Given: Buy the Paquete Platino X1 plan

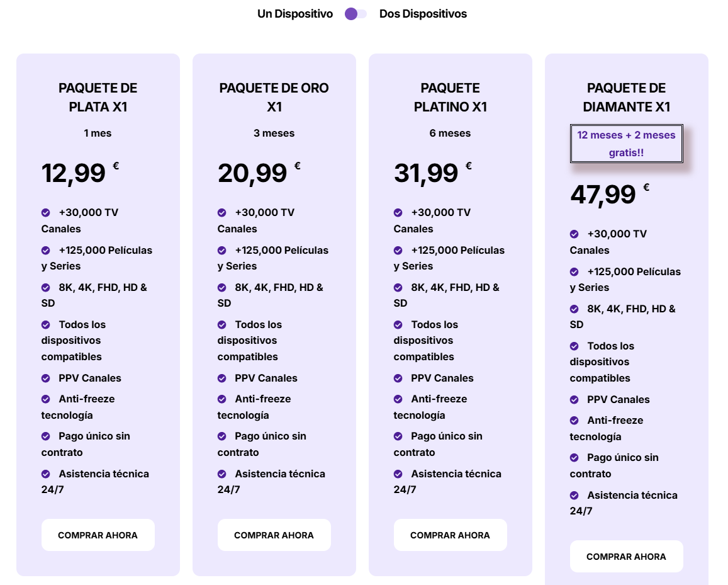Looking at the screenshot, I should 450,535.
